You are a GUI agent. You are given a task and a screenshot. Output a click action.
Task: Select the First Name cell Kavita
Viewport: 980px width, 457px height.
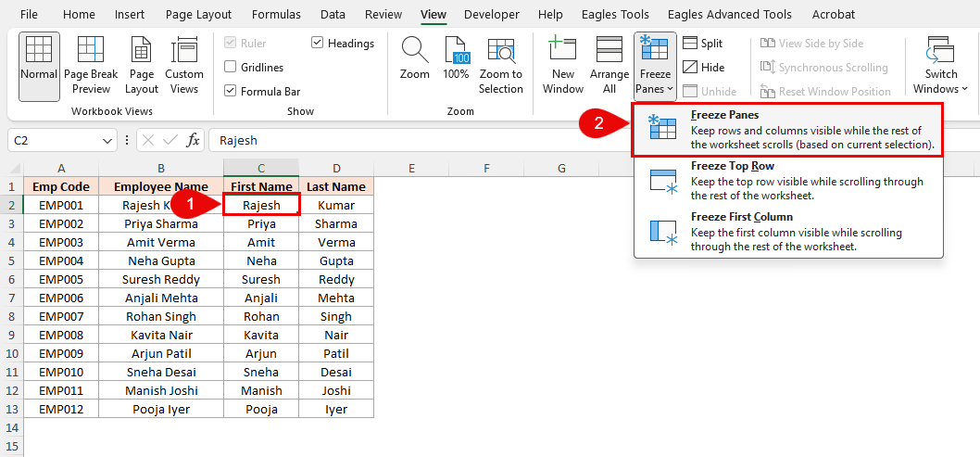pyautogui.click(x=261, y=335)
